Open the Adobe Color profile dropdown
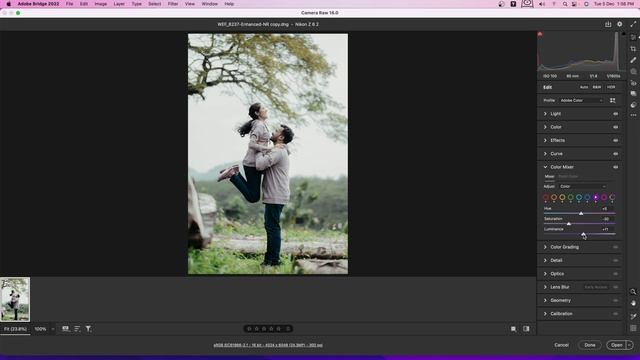Screen dimensions: 640x360 [x=581, y=100]
